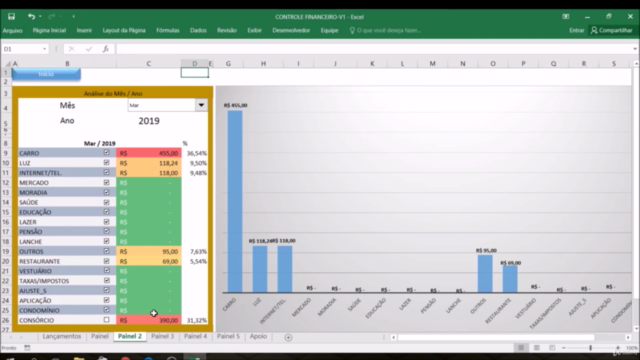Viewport: 640px width, 360px height.
Task: Click the Confirm entry checkmark in formula bar
Action: pyautogui.click(x=89, y=49)
